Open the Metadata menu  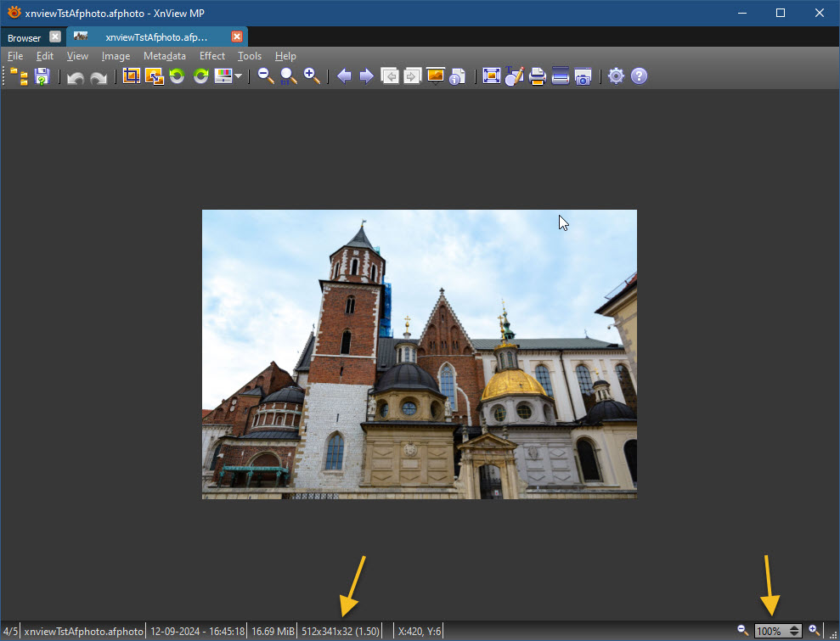164,56
